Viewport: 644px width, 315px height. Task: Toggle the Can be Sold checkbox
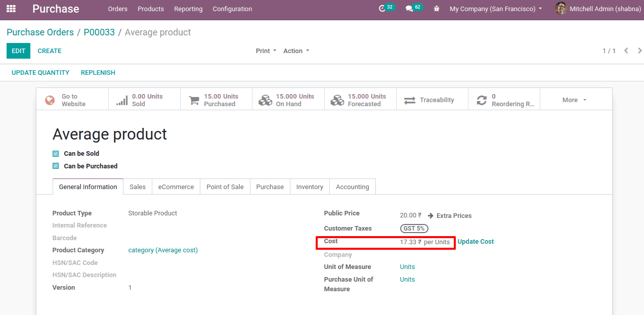56,153
